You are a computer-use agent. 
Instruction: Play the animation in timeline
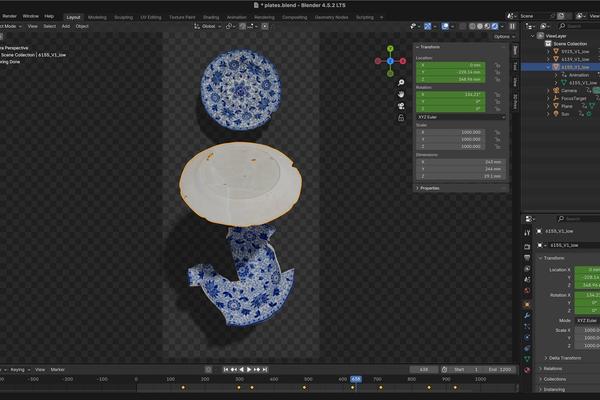(x=249, y=369)
